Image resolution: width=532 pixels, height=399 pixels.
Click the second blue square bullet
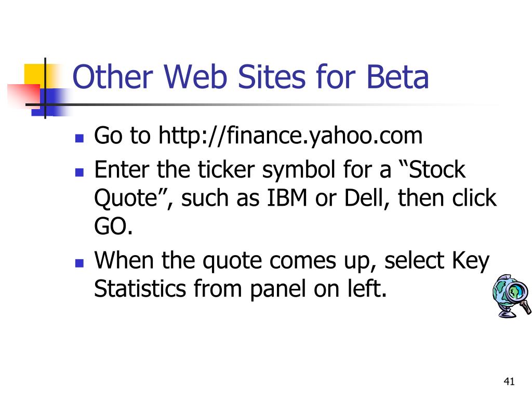[x=79, y=172]
